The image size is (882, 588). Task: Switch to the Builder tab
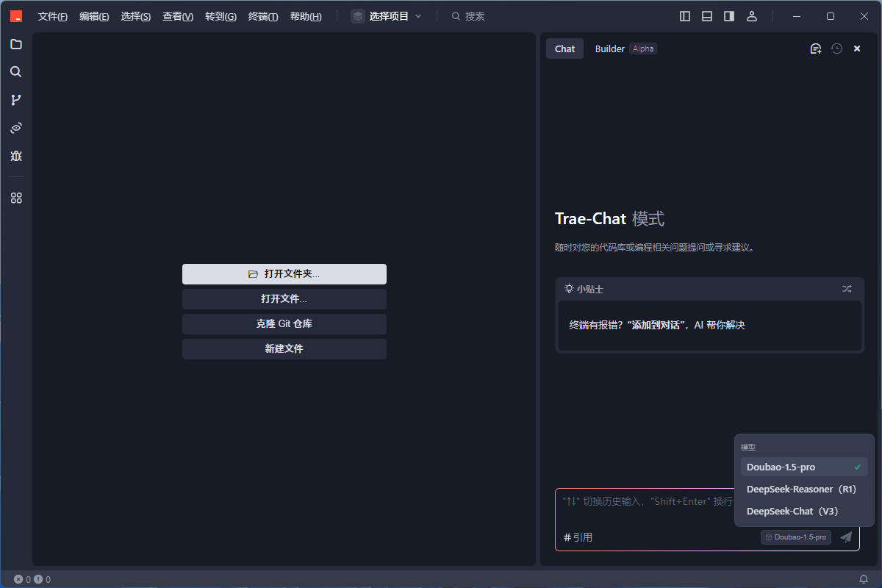pos(609,49)
